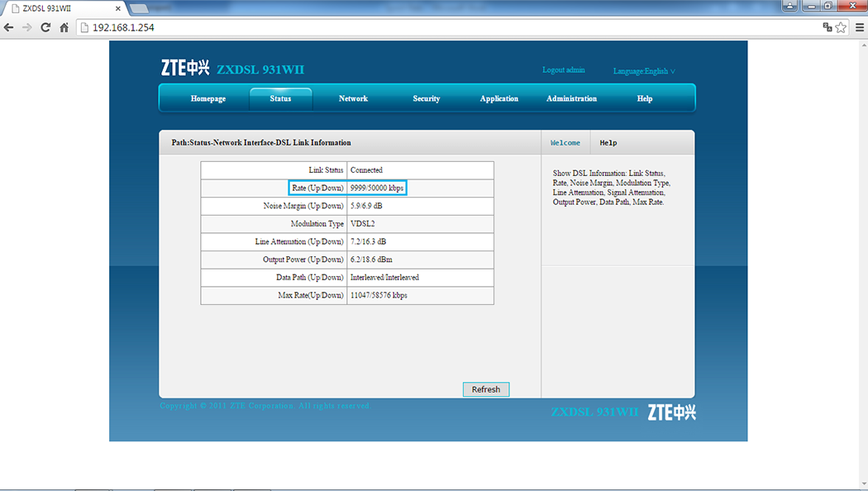
Task: Click the Path:Status-Network Interface-DSL Link Information heading
Action: click(261, 143)
